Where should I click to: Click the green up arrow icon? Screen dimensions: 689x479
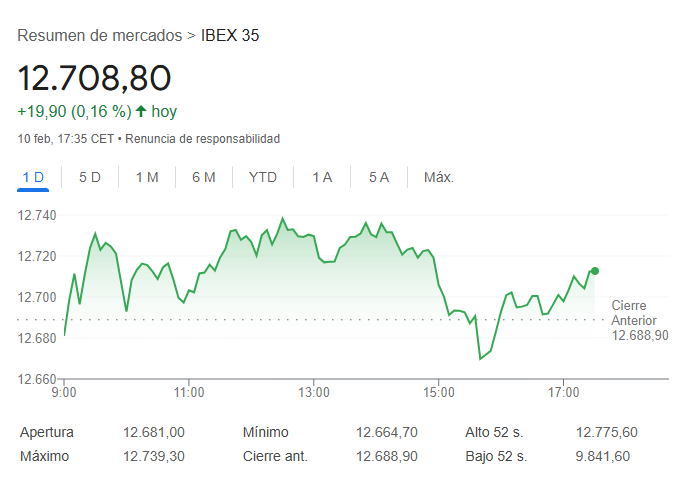pyautogui.click(x=141, y=111)
